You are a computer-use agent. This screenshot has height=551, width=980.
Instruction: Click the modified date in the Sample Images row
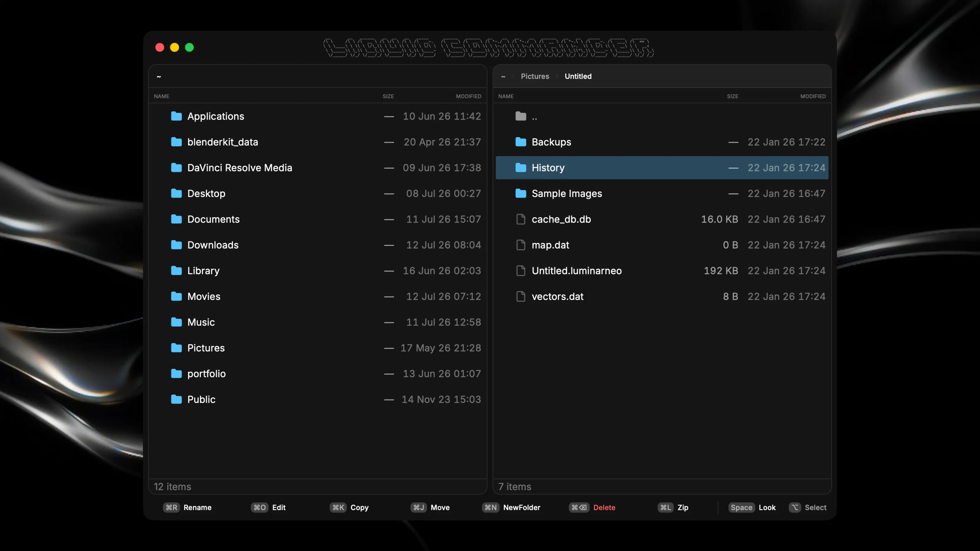click(786, 193)
